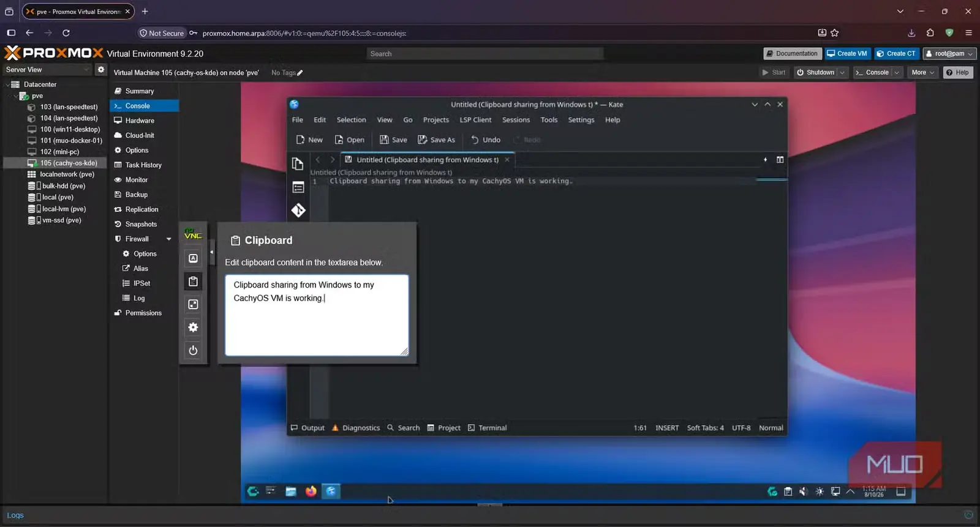980x527 pixels.
Task: Click the clipboard textarea
Action: coord(317,315)
